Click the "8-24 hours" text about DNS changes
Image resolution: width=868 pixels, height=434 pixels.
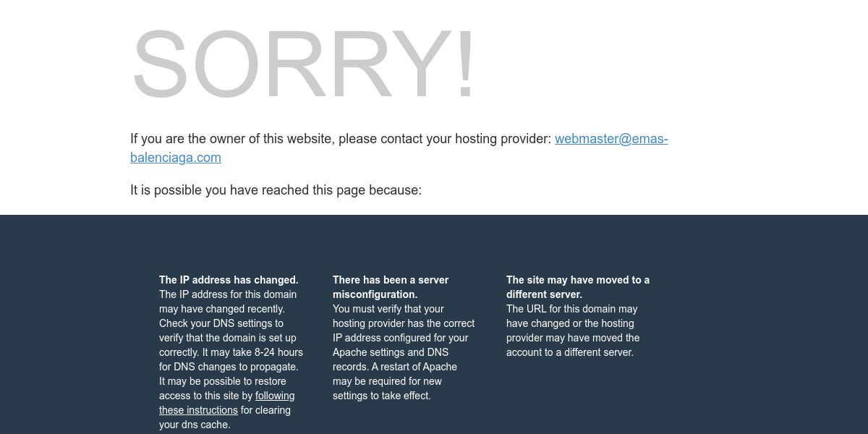point(278,352)
